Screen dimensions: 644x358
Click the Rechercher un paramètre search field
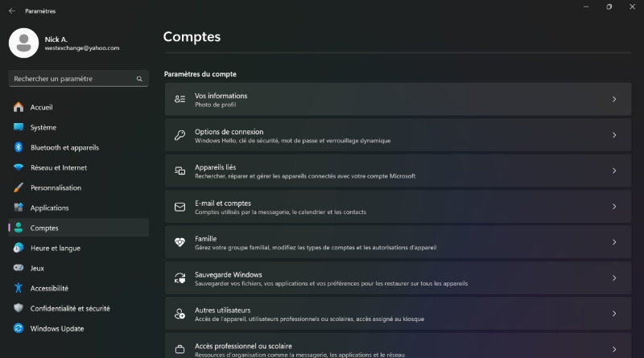78,78
